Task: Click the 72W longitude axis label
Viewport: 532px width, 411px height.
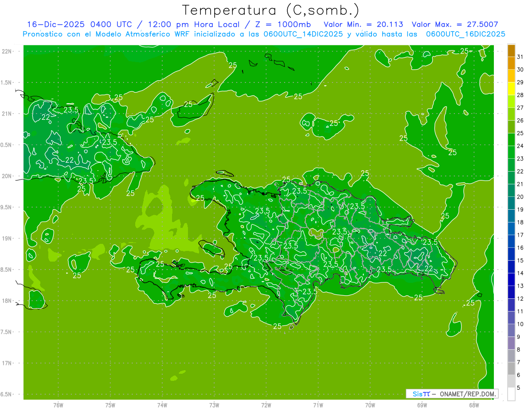Action: [266, 405]
